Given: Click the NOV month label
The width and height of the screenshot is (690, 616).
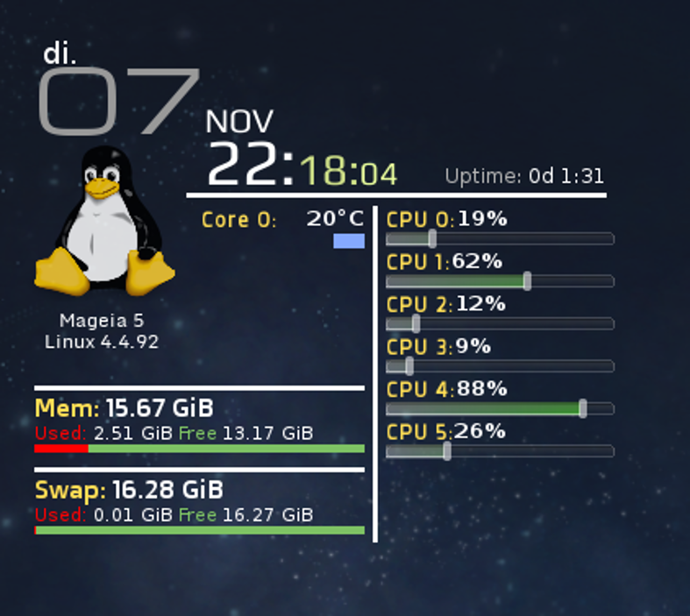Looking at the screenshot, I should [x=239, y=121].
